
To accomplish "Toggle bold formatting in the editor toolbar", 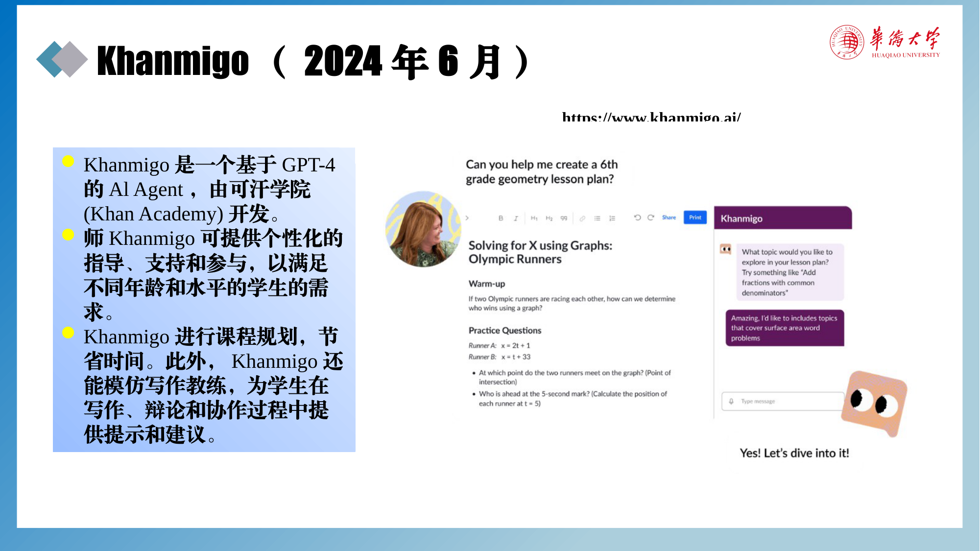I will click(x=501, y=218).
